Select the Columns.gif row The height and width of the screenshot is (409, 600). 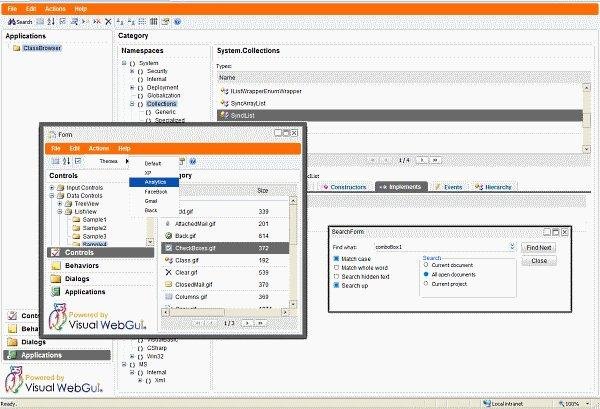(x=225, y=297)
